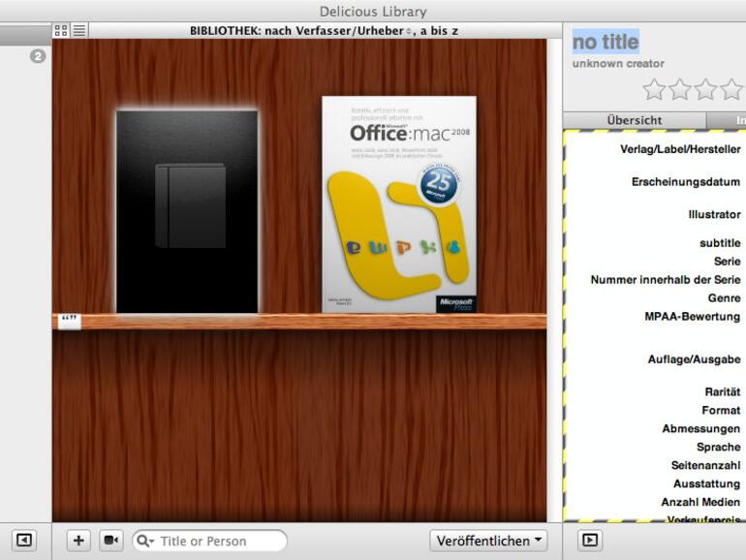
Task: Toggle the details panel with the right arrow button
Action: coord(590,541)
